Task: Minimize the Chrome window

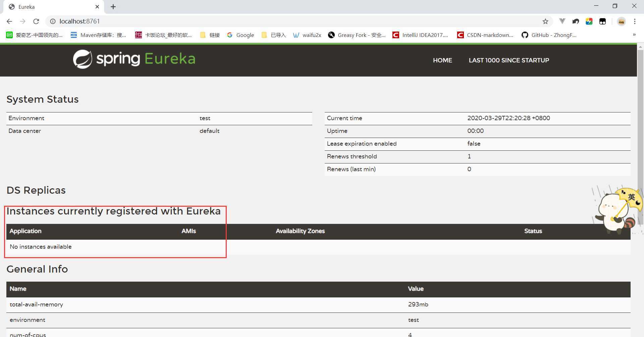Action: point(596,6)
